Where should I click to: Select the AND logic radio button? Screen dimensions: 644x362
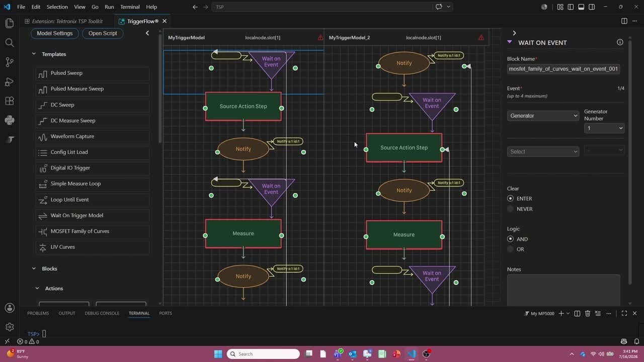pos(511,239)
